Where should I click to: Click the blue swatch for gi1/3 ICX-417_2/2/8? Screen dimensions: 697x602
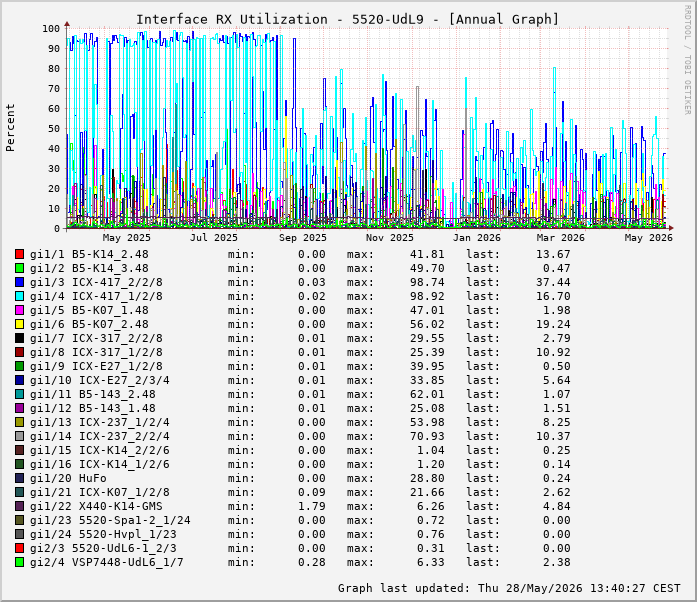tap(19, 282)
